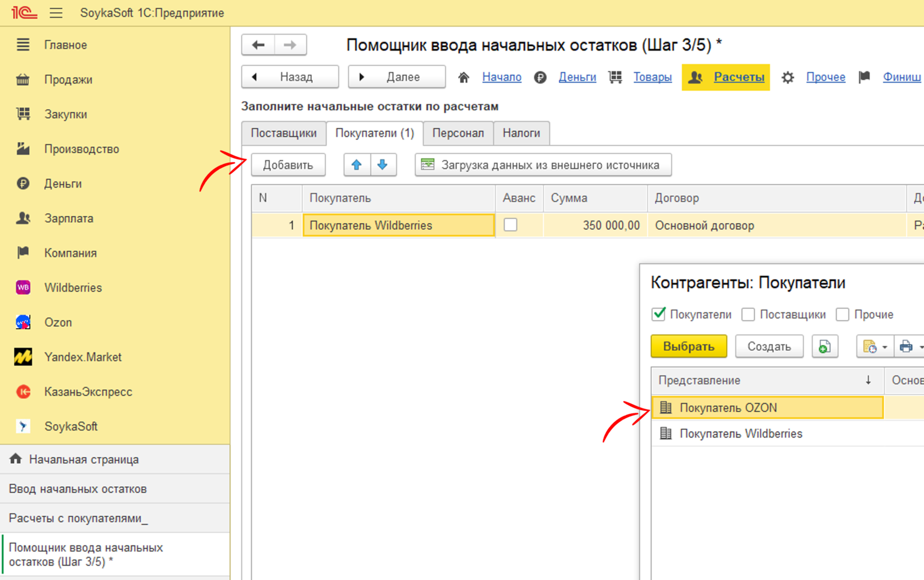Viewport: 924px width, 580px height.
Task: Navigate forward with right arrow button
Action: pos(290,45)
